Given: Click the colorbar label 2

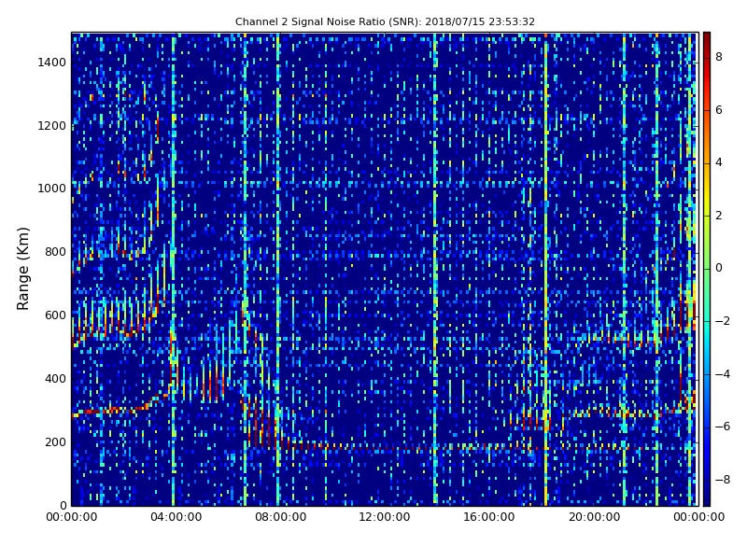Looking at the screenshot, I should 719,216.
